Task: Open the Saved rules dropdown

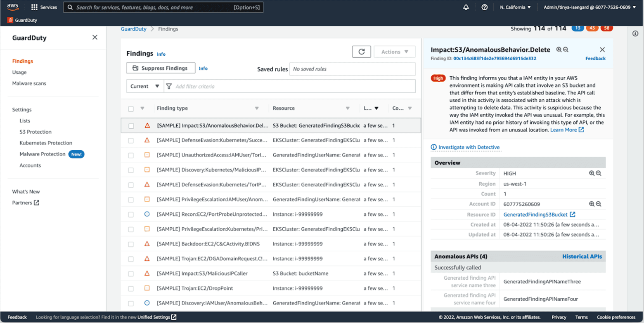Action: tap(353, 69)
